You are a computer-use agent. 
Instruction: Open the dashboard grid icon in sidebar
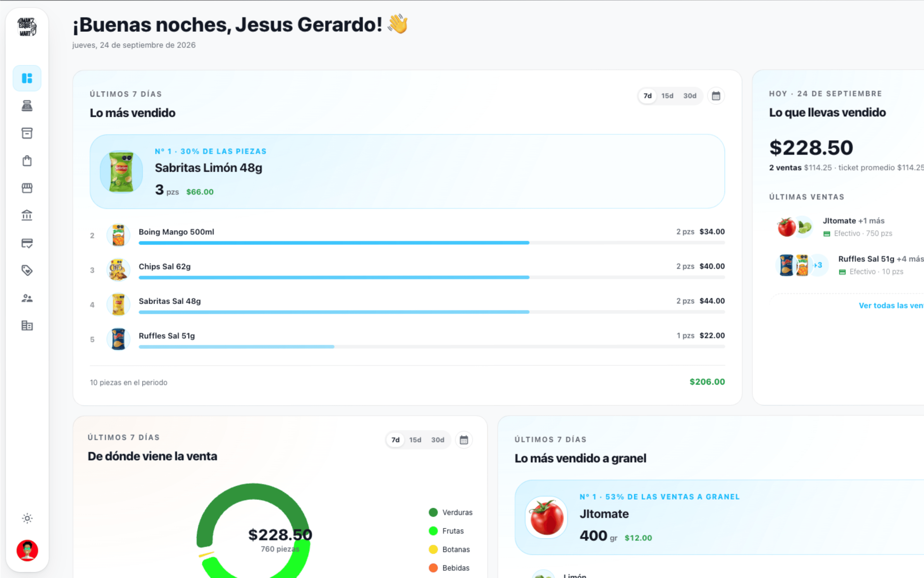click(27, 78)
